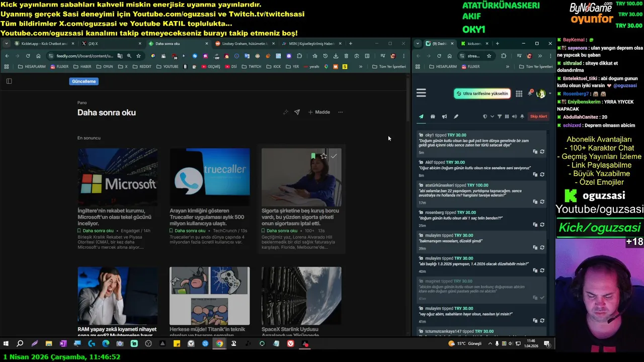Image resolution: width=644 pixels, height=362 pixels.
Task: Star the Sigorta şirketine article card
Action: 323,156
